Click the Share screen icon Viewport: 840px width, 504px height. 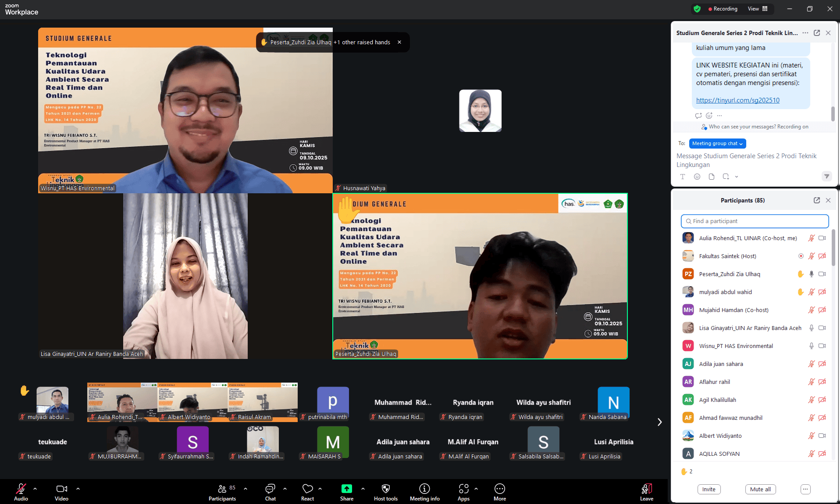pyautogui.click(x=346, y=489)
